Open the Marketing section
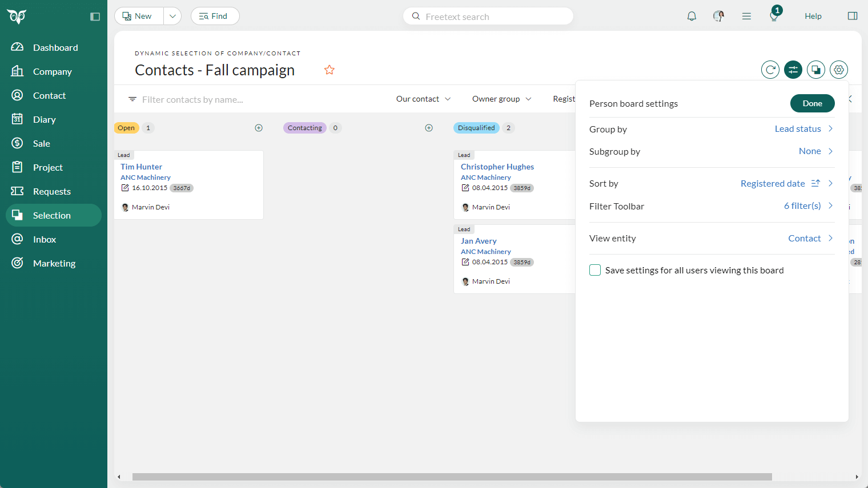Image resolution: width=868 pixels, height=488 pixels. (55, 263)
